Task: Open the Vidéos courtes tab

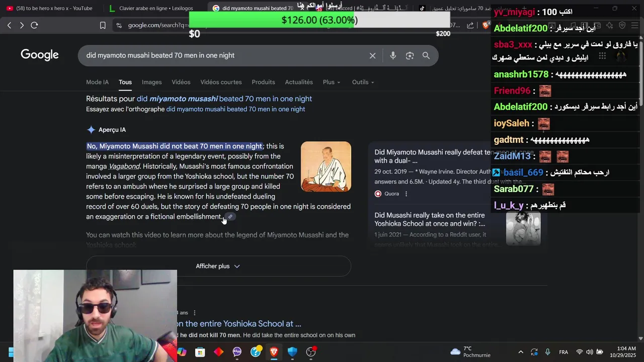Action: pyautogui.click(x=221, y=82)
